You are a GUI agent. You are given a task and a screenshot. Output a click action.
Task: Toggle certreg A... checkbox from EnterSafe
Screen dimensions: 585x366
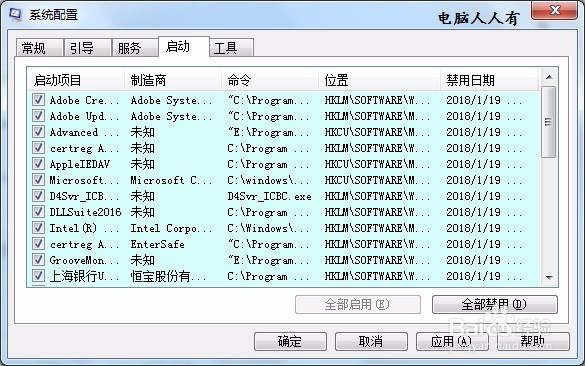click(x=38, y=244)
